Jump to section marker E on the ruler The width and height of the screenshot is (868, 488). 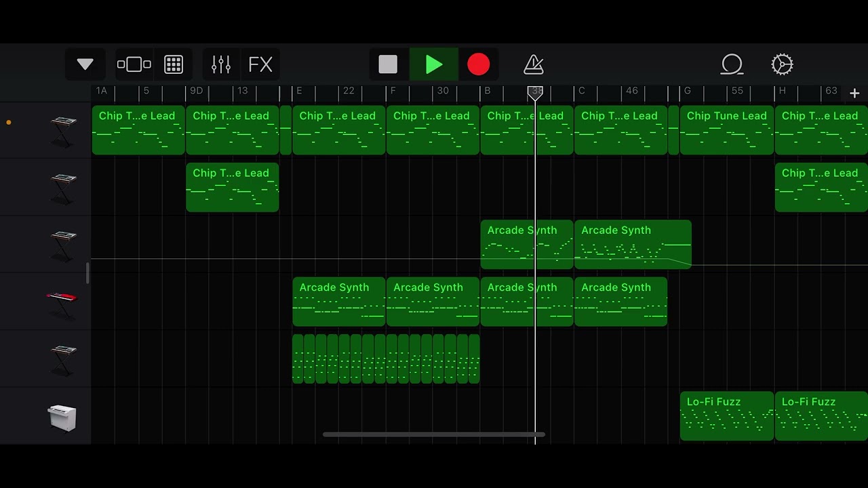point(299,91)
